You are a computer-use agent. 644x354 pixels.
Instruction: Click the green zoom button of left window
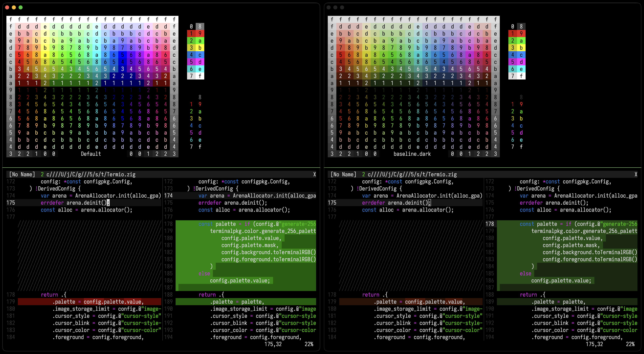click(x=21, y=7)
